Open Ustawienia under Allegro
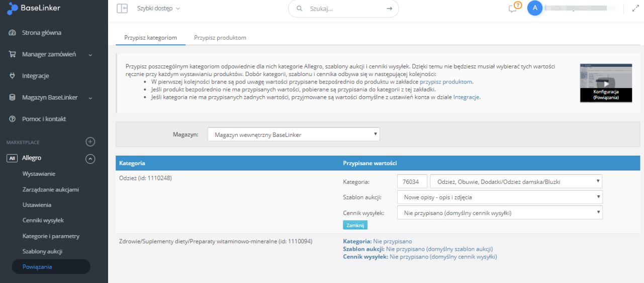Viewport: 644px width, 283px height. [x=37, y=205]
